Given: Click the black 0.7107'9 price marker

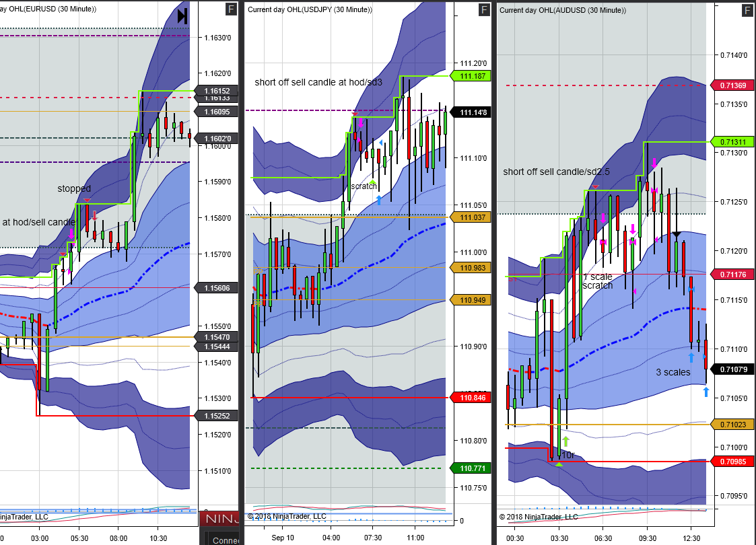Looking at the screenshot, I should [x=732, y=369].
